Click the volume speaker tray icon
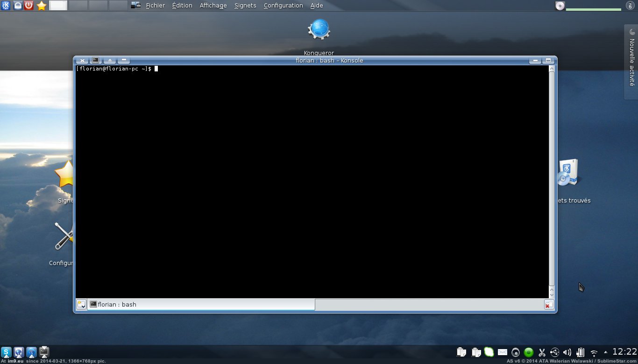638x364 pixels. [567, 353]
